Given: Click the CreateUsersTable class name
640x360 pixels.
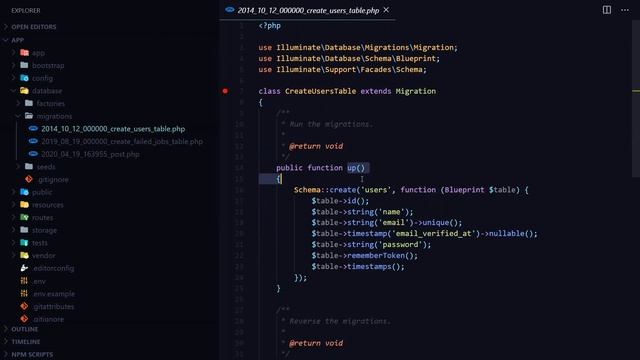Looking at the screenshot, I should click(x=320, y=91).
